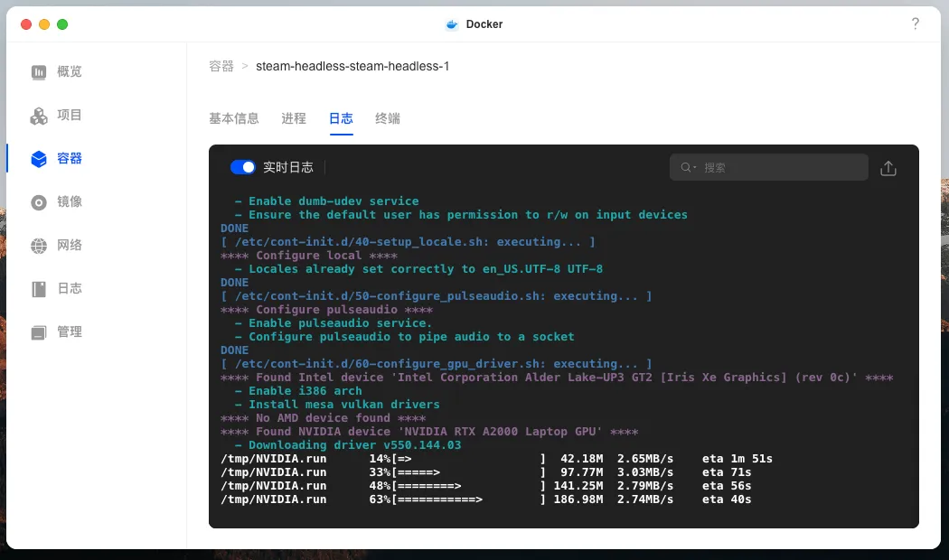Open the 镜像 images section

coord(39,202)
